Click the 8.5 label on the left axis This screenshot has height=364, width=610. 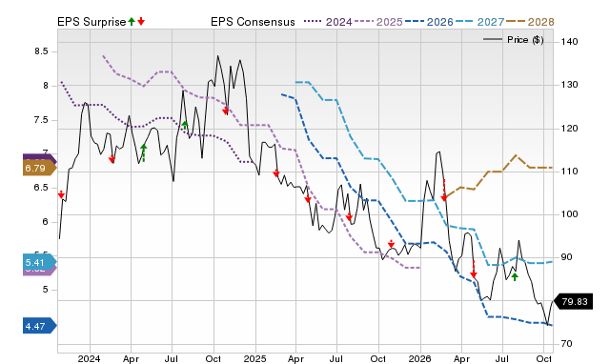(41, 51)
